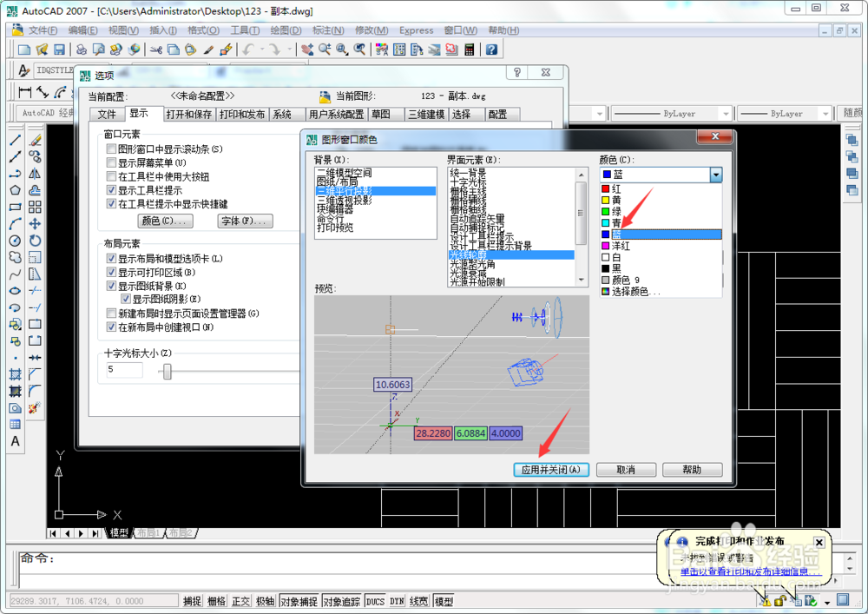Open the Express menu
Screen dimensions: 868x614
[417, 30]
